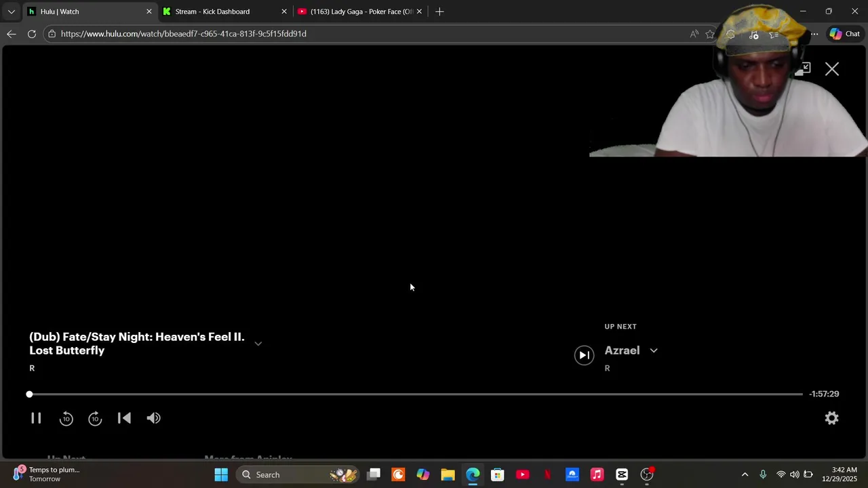
Task: Switch to Stream - Kick Dashboard tab
Action: tap(224, 12)
